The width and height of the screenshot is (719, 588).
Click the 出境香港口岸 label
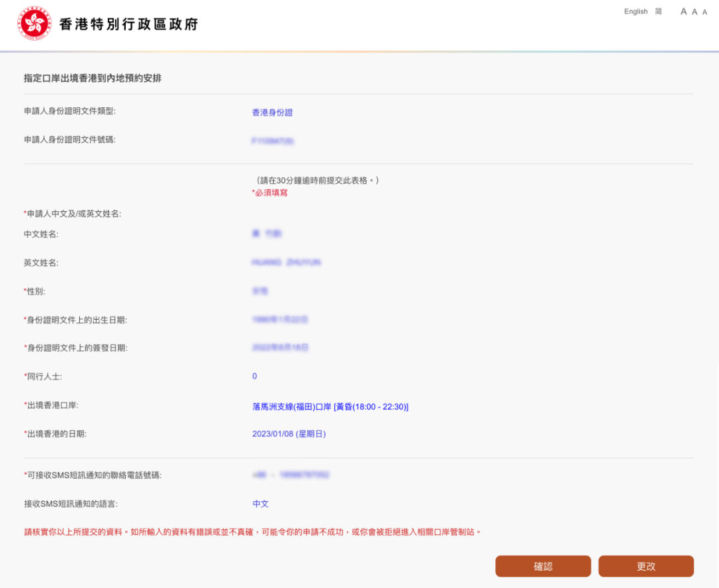tap(51, 406)
